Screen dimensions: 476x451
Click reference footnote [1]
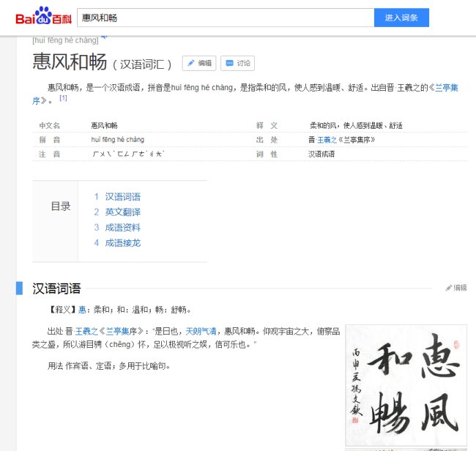click(x=63, y=98)
